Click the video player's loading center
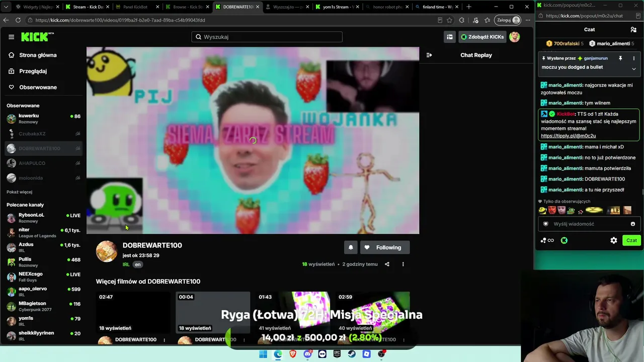The image size is (644, 362). point(253,141)
